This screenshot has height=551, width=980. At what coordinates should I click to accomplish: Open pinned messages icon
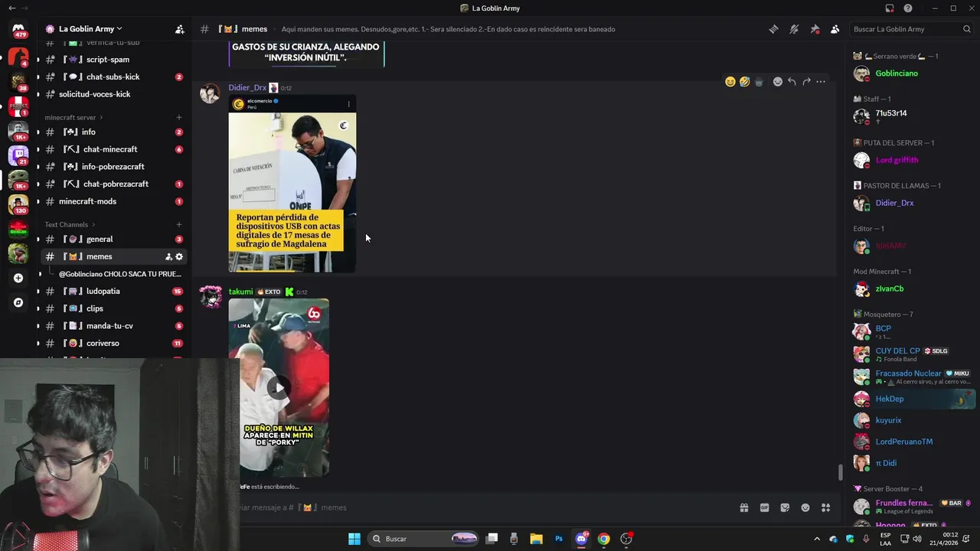click(815, 29)
